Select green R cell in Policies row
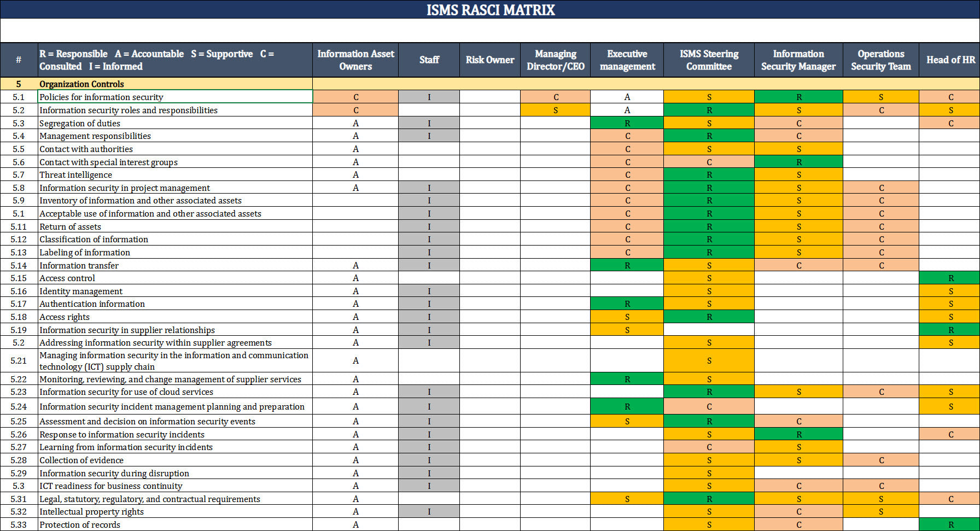 click(798, 97)
